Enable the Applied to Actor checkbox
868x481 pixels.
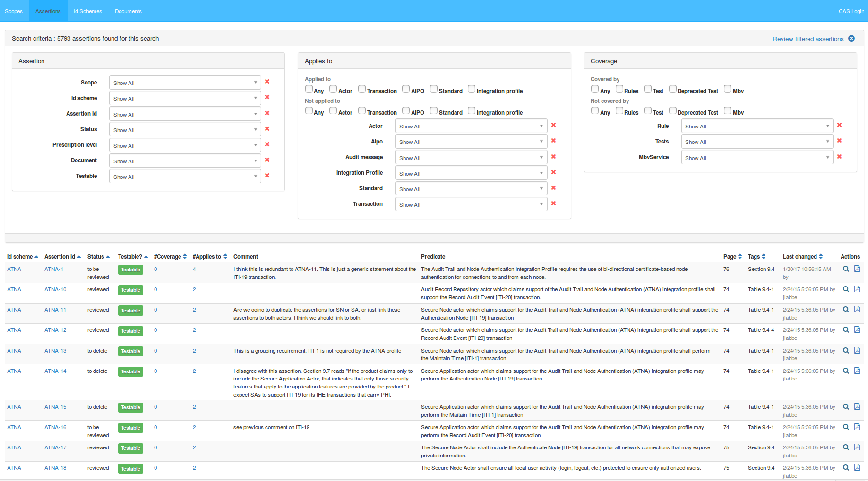click(333, 89)
